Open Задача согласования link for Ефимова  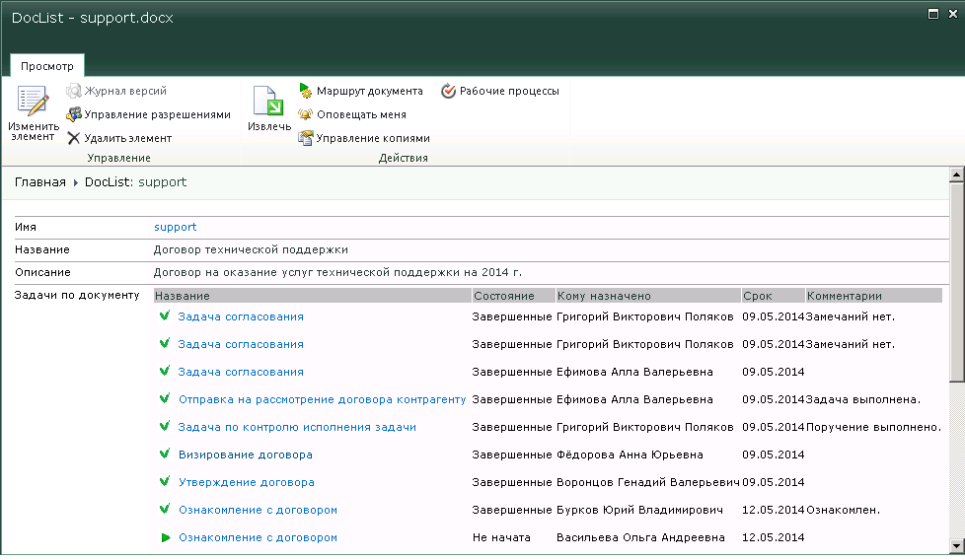[241, 372]
